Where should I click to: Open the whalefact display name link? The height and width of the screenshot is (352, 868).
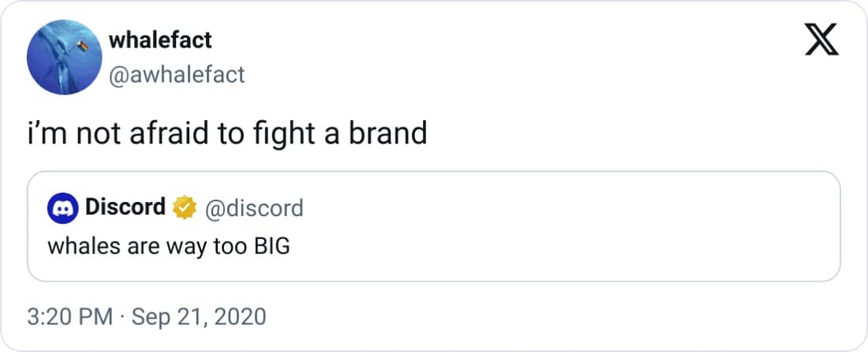[160, 39]
